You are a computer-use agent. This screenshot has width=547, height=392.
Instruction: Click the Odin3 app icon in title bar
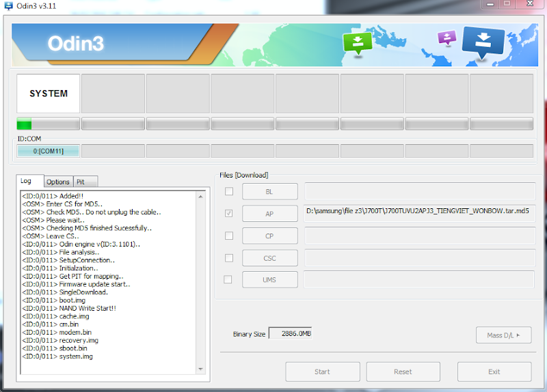(x=8, y=5)
